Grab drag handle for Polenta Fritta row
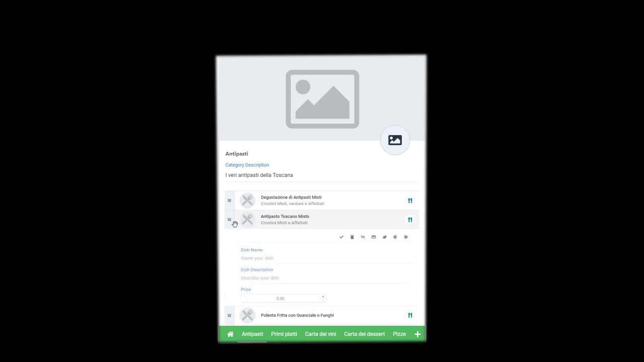Screen dimensions: 644x362 [x=229, y=315]
